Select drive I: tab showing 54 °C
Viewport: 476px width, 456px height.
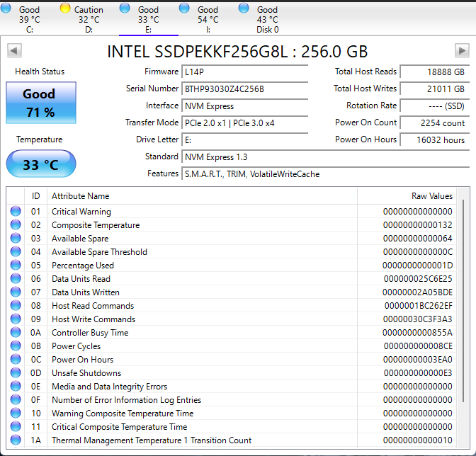coord(208,19)
